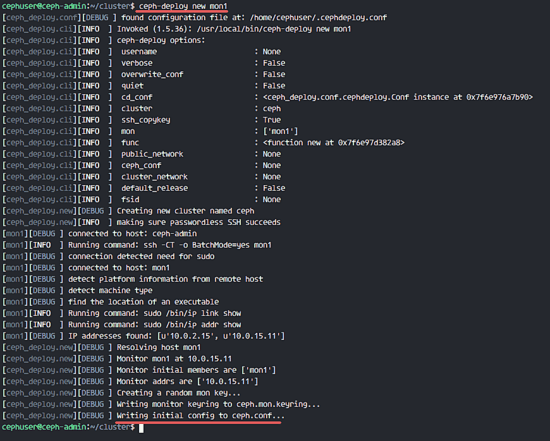This screenshot has width=550, height=441.
Task: Click the bottom prompt "cephuser@ceph-admin:~/cluster$"
Action: [68, 427]
